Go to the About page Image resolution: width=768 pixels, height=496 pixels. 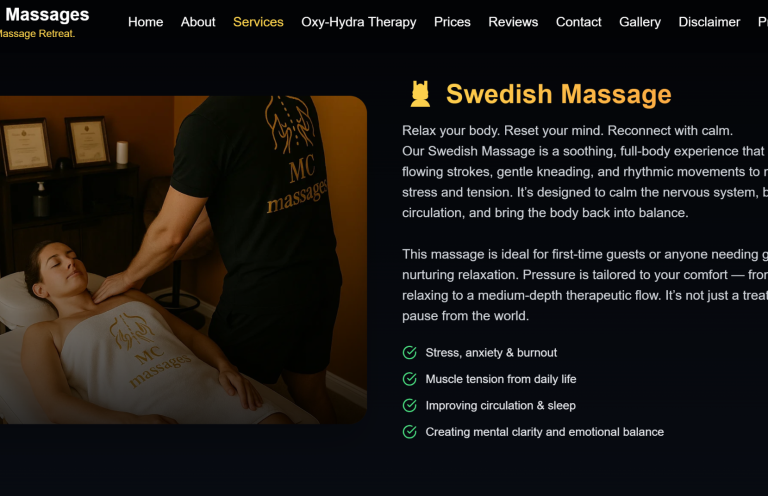click(x=198, y=22)
